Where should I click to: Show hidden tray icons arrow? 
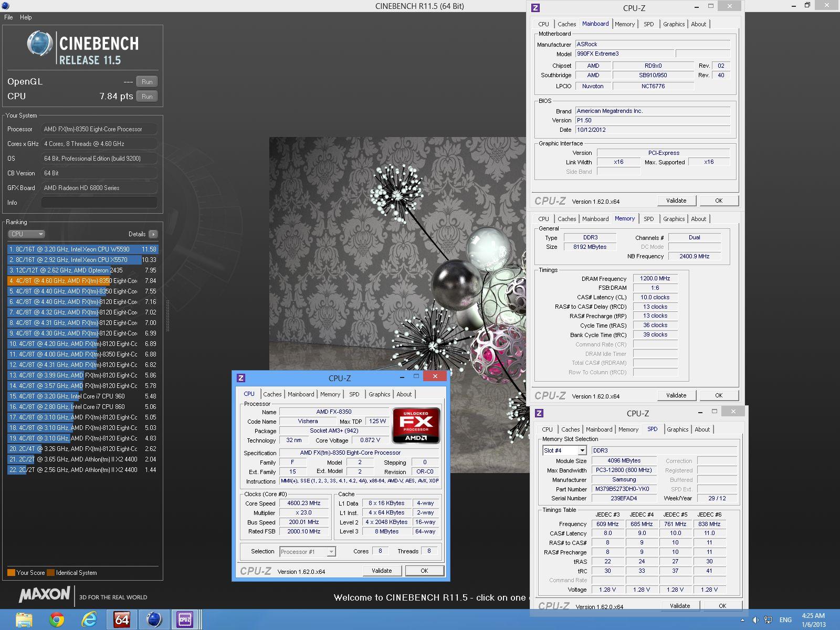(742, 620)
